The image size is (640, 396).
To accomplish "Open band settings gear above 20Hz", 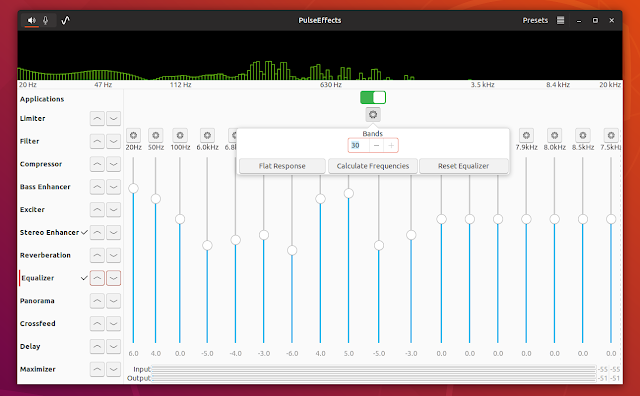I will [x=133, y=135].
